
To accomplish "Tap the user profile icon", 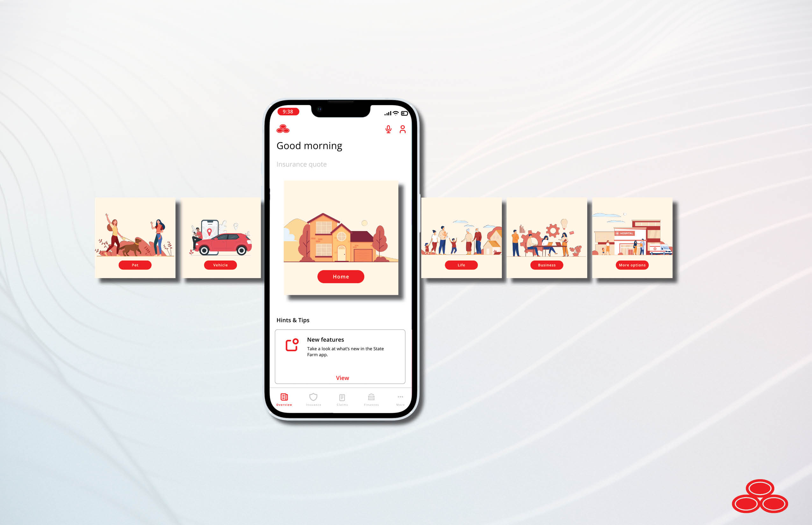I will click(x=402, y=129).
